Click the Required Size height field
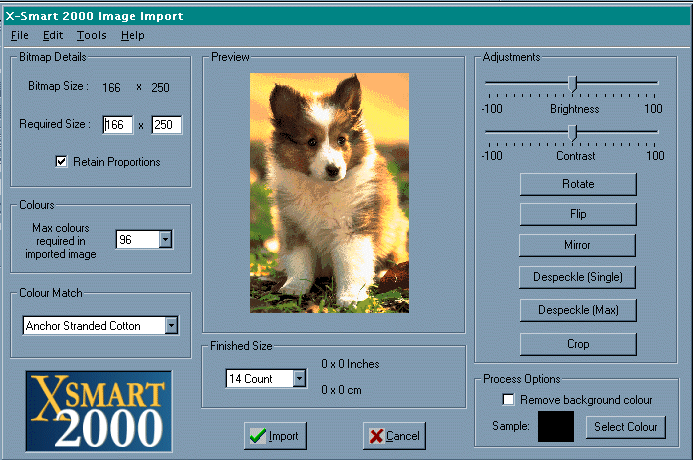 point(166,125)
